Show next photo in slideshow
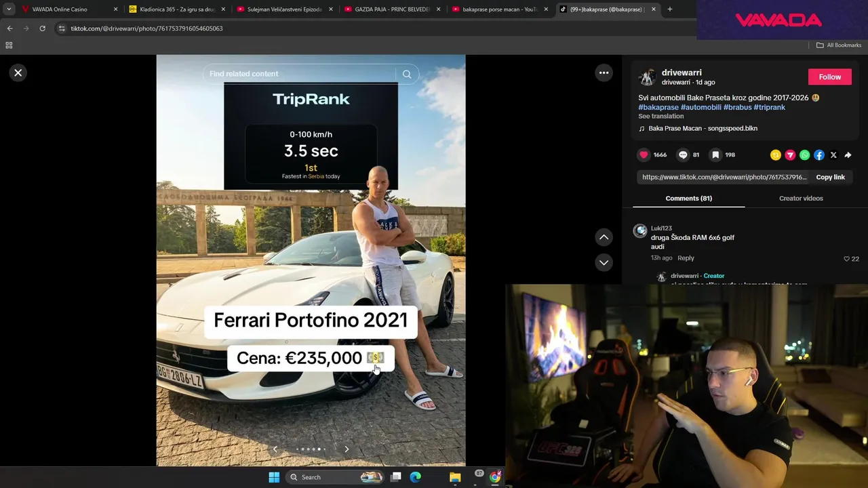868x488 pixels. (347, 449)
